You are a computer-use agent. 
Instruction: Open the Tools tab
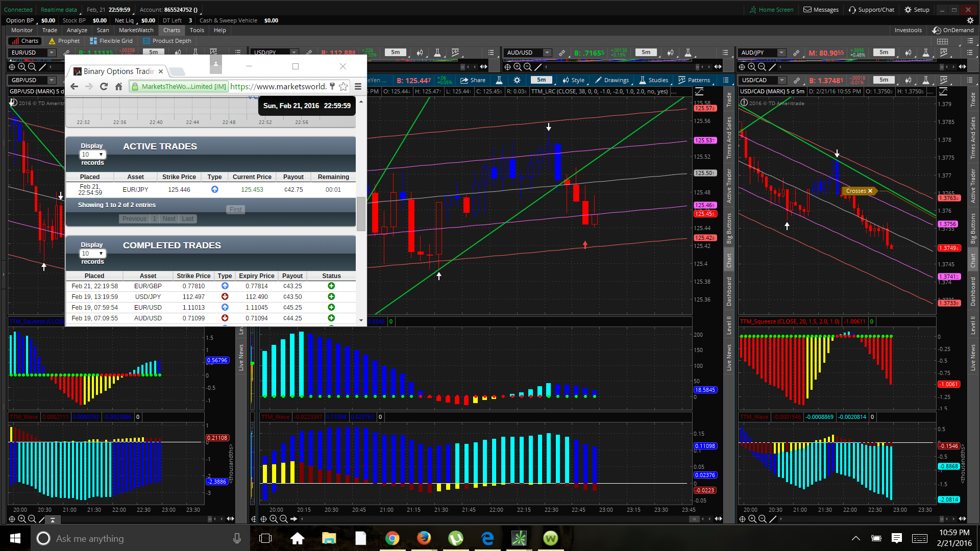197,31
